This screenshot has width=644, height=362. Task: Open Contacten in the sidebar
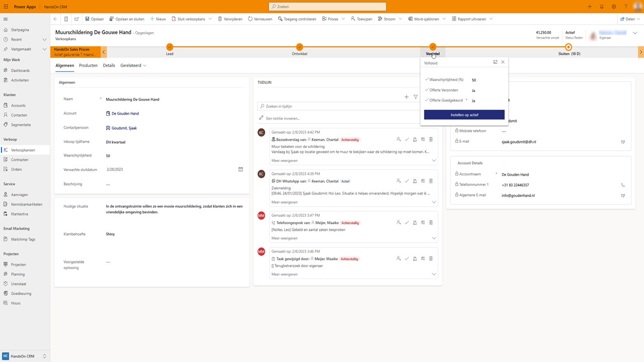19,115
